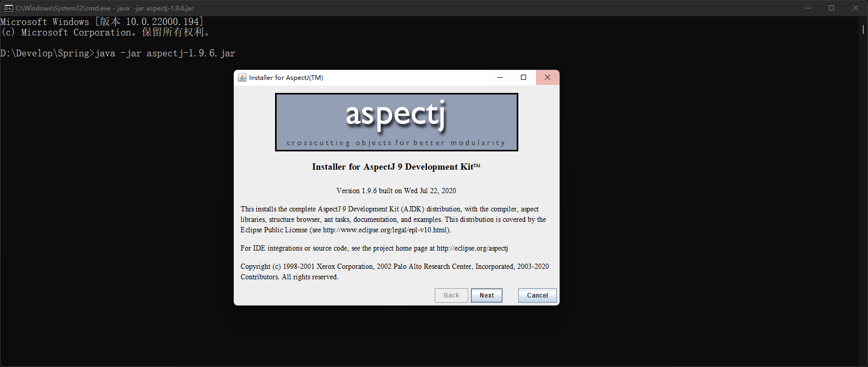Click the Microsoft Corporation copyright line in console

tap(105, 32)
